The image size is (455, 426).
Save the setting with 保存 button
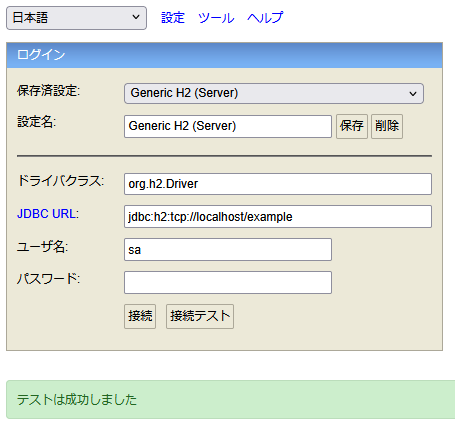(352, 126)
